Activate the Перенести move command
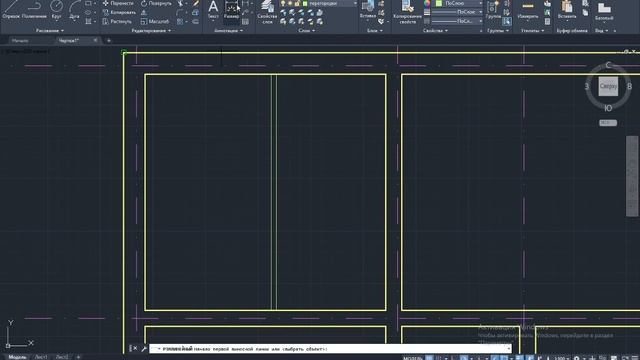The width and height of the screenshot is (640, 360). tap(118, 3)
